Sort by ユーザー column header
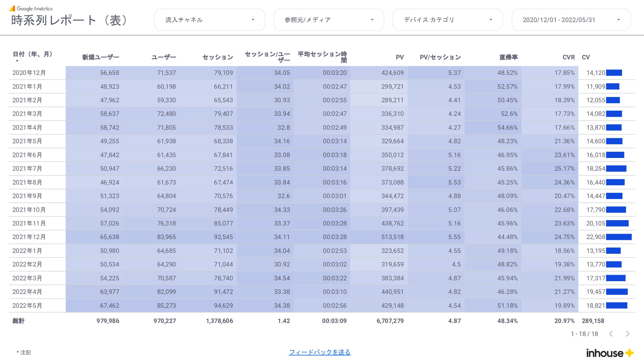This screenshot has height=362, width=644. pyautogui.click(x=164, y=57)
